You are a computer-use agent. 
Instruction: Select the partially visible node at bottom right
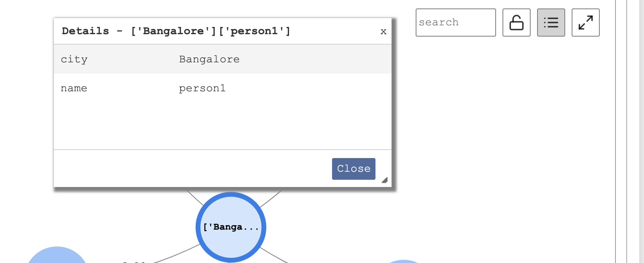[x=404, y=261]
